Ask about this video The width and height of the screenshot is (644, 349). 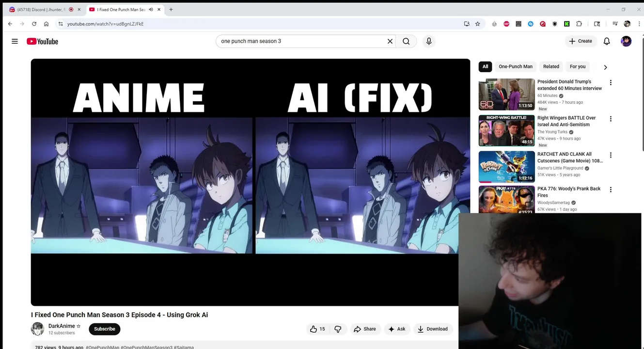click(396, 329)
